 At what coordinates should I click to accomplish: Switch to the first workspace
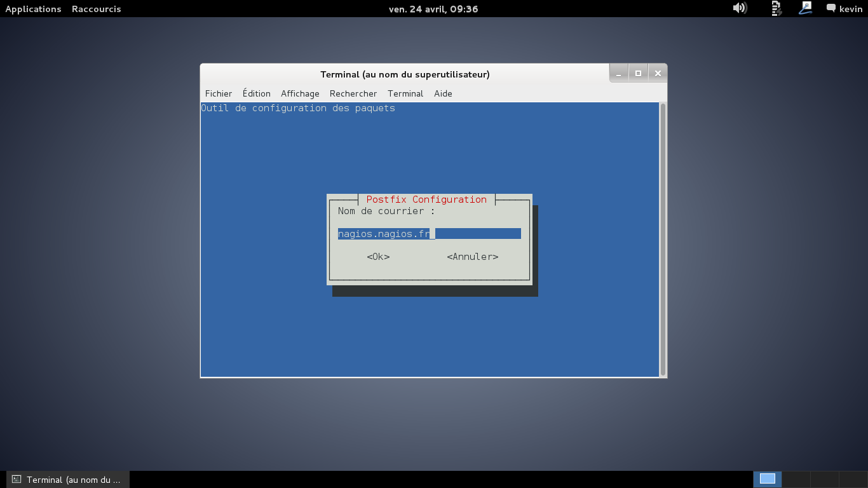click(768, 479)
